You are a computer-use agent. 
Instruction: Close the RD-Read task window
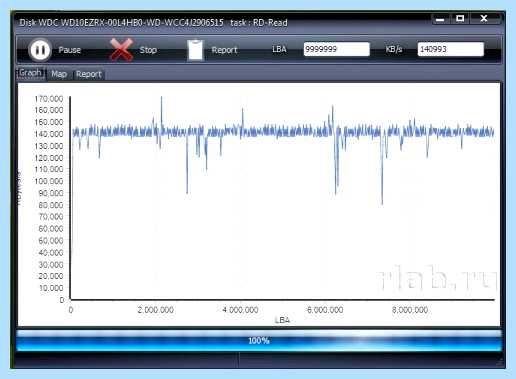click(x=484, y=19)
